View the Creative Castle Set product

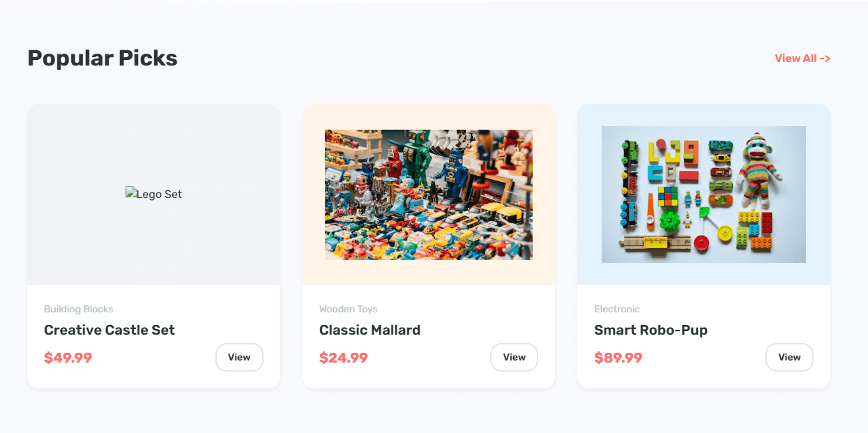coord(239,357)
